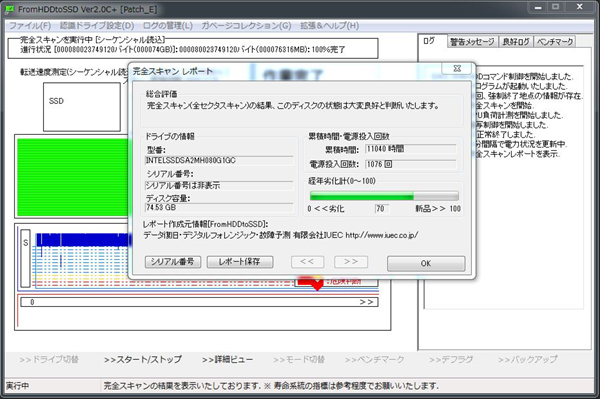The height and width of the screenshot is (399, 600).
Task: Click the << previous report button
Action: tap(307, 262)
